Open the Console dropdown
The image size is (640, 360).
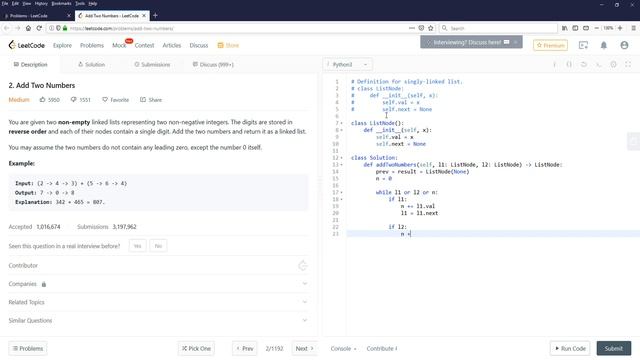tap(343, 349)
